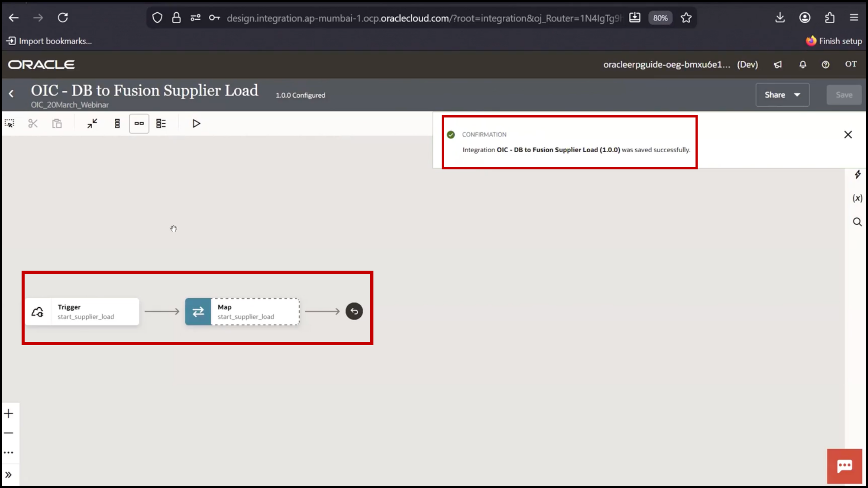Go back in browser history
This screenshot has height=488, width=868.
14,18
